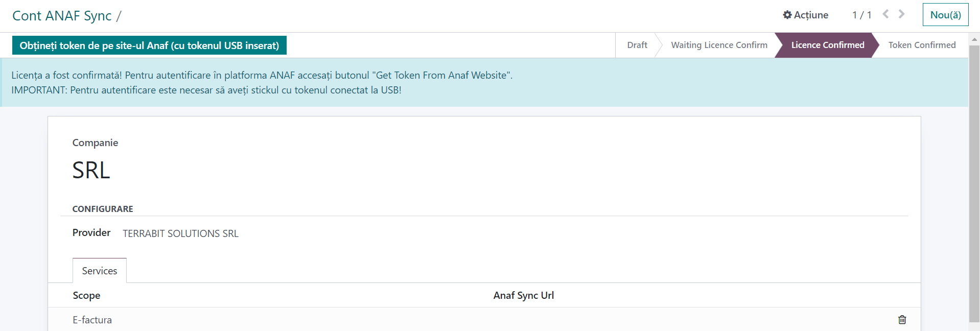Go to the previous record arrow

coord(886,14)
